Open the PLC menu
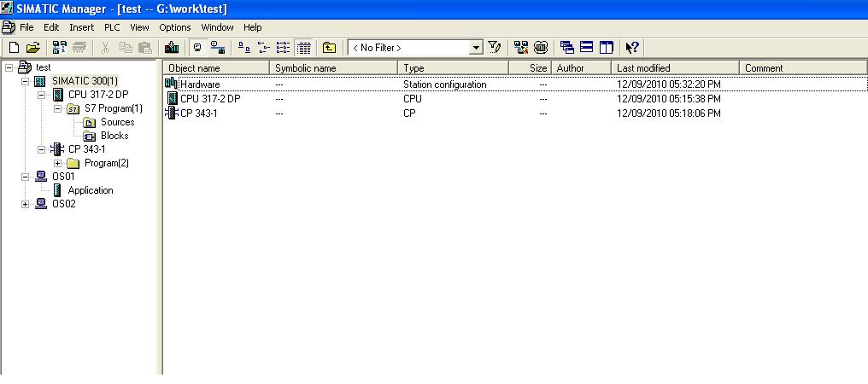 (x=112, y=27)
